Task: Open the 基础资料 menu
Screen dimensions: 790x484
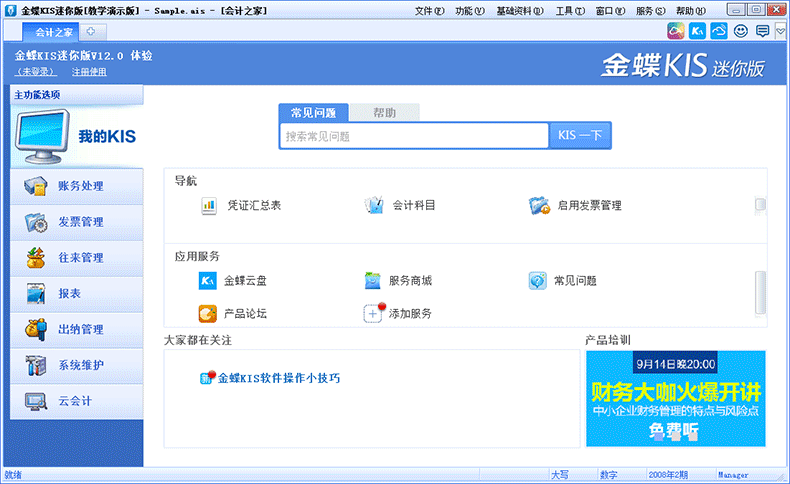Action: [x=519, y=10]
